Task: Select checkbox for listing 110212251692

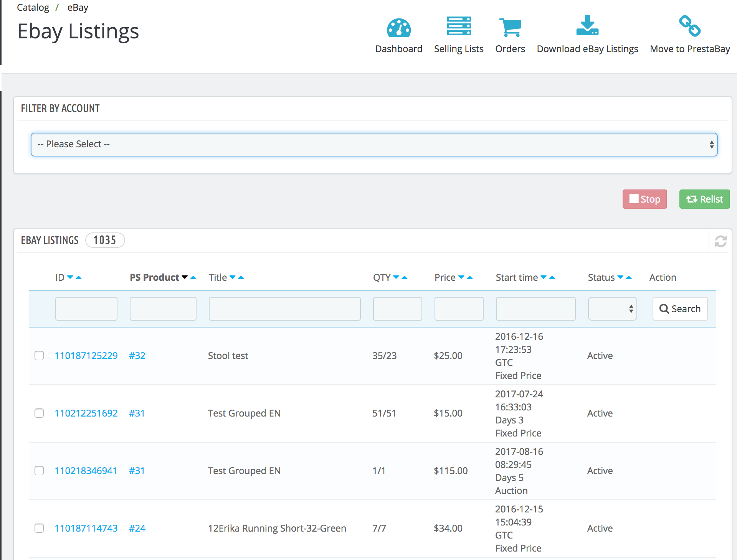Action: click(x=39, y=413)
